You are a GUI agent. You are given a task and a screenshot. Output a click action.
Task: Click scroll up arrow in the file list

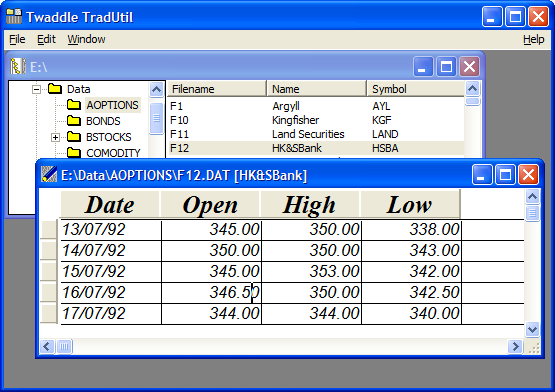tap(473, 89)
